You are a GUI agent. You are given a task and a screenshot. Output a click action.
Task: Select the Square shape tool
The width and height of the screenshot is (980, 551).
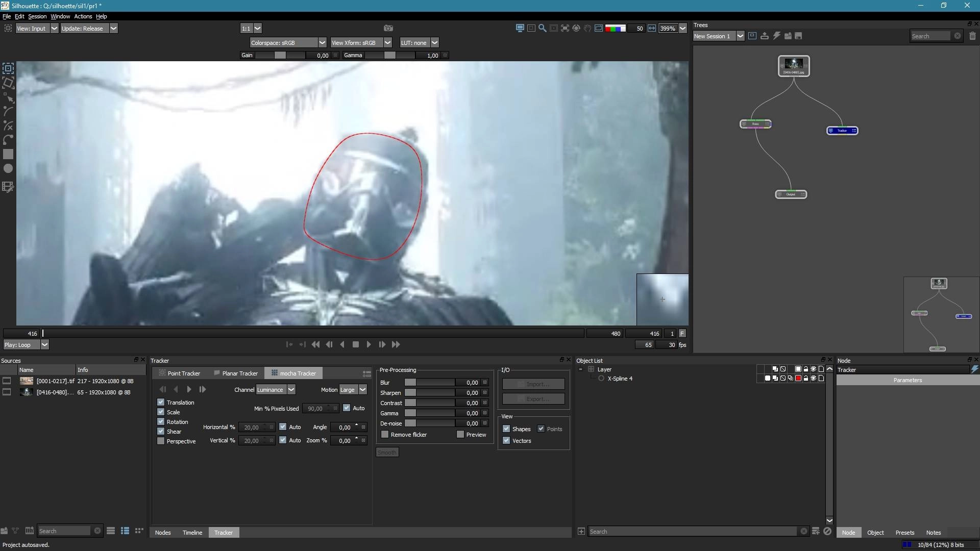click(8, 154)
